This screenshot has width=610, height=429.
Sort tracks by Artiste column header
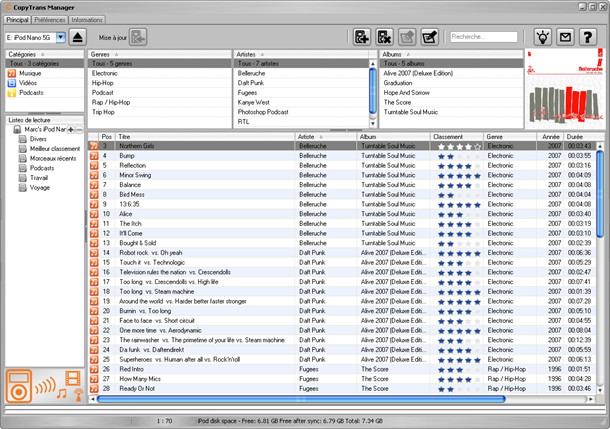[326, 137]
